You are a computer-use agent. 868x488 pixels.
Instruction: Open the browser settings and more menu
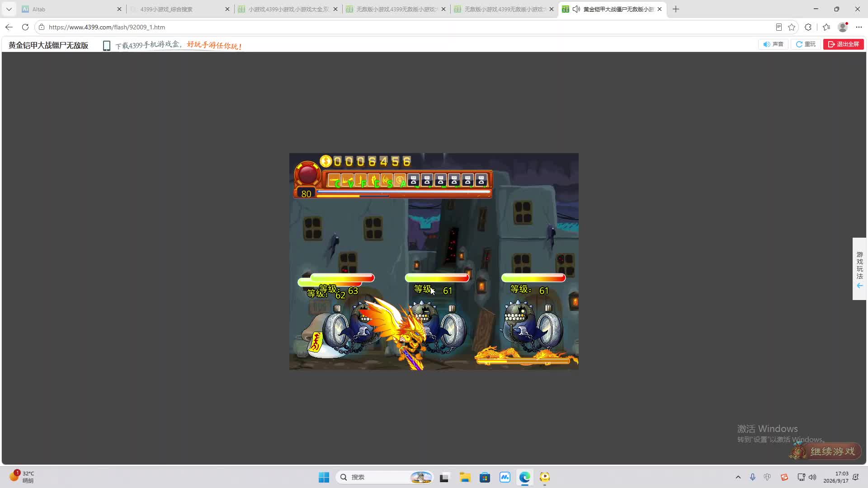click(x=859, y=27)
